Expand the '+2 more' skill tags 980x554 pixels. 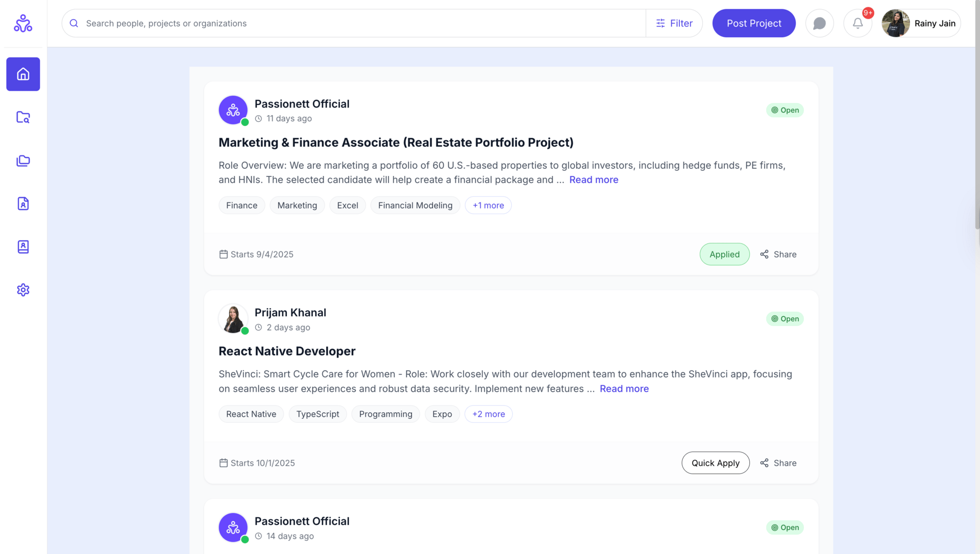[488, 414]
